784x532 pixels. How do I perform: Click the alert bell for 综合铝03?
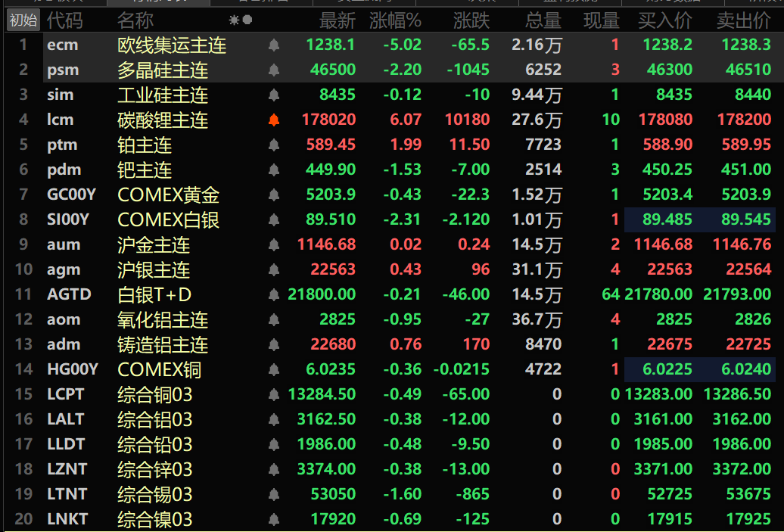(x=273, y=419)
